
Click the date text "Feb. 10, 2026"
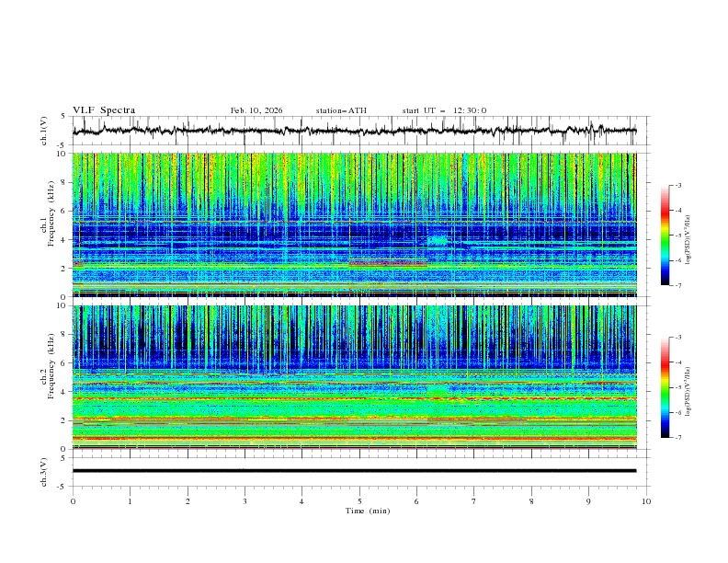click(x=256, y=110)
